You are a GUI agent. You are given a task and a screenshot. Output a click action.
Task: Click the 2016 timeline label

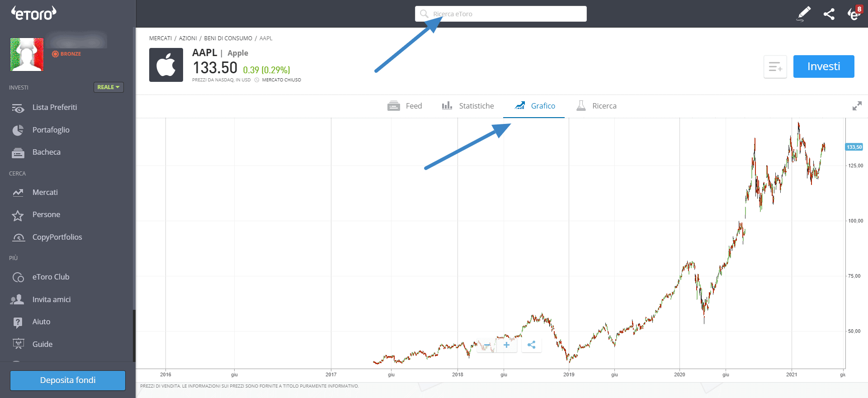tap(165, 374)
